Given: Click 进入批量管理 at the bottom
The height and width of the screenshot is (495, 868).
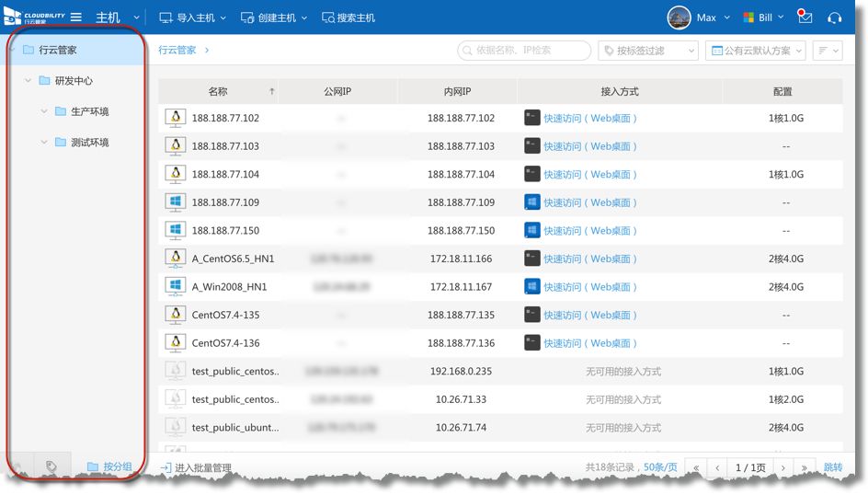Looking at the screenshot, I should pos(196,468).
